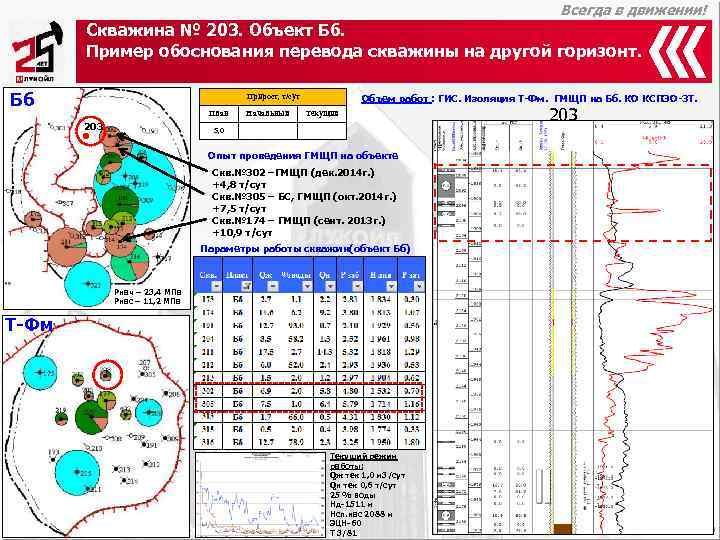Open the Qж column filter dropdown
720x540 pixels.
point(273,287)
